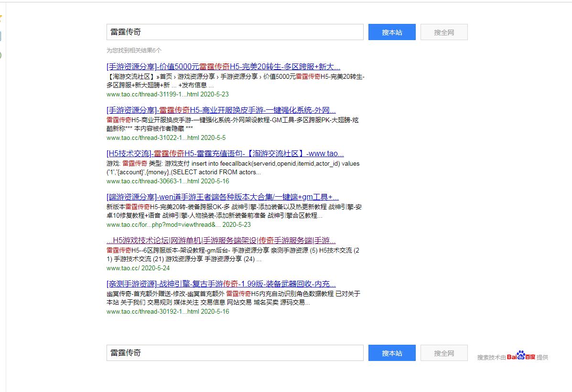Open 亲测手游资源 战神引擎-复古手游传奇 result
The height and width of the screenshot is (392, 572).
[221, 284]
